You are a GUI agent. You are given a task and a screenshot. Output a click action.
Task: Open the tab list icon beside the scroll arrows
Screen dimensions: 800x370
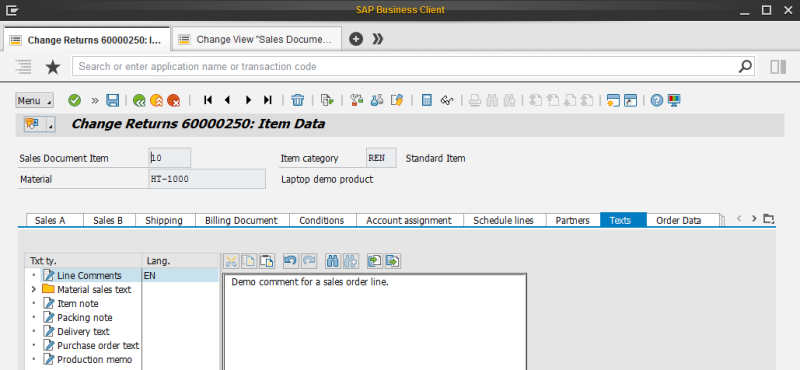tap(768, 219)
